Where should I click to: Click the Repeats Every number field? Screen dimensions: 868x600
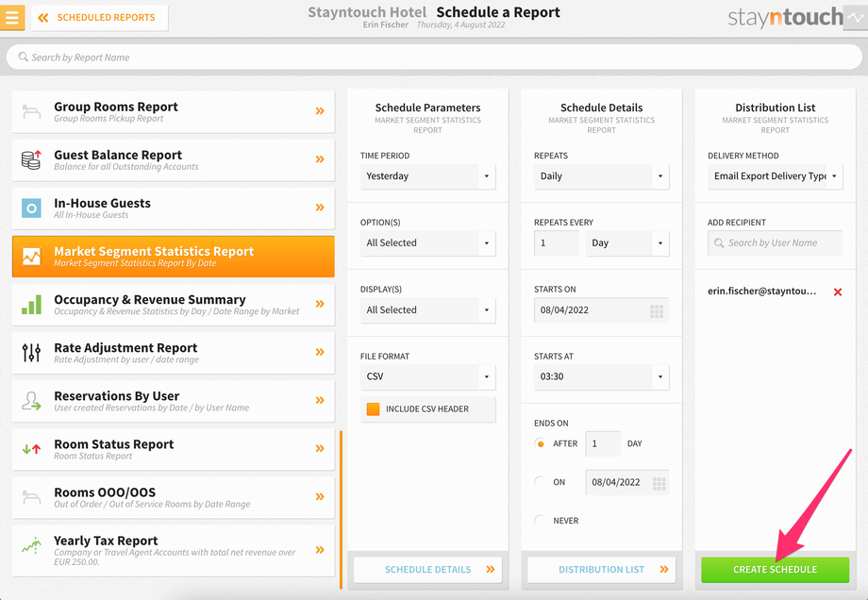[x=557, y=243]
